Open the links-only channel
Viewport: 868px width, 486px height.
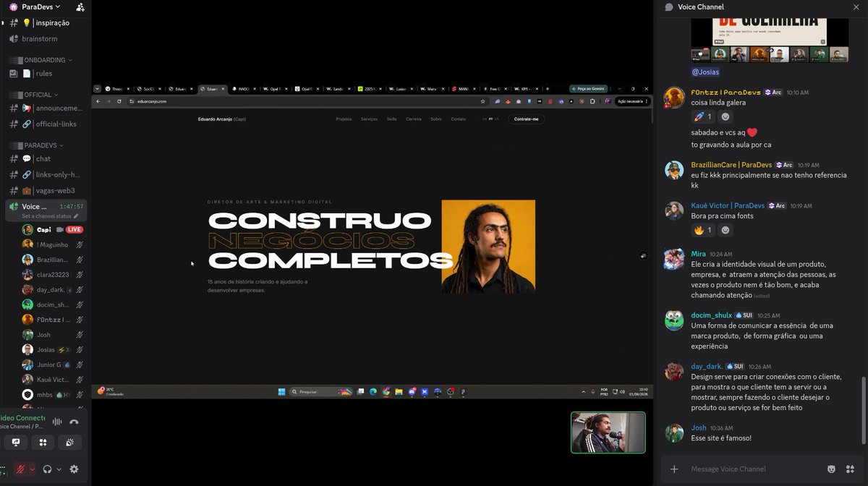tap(46, 175)
